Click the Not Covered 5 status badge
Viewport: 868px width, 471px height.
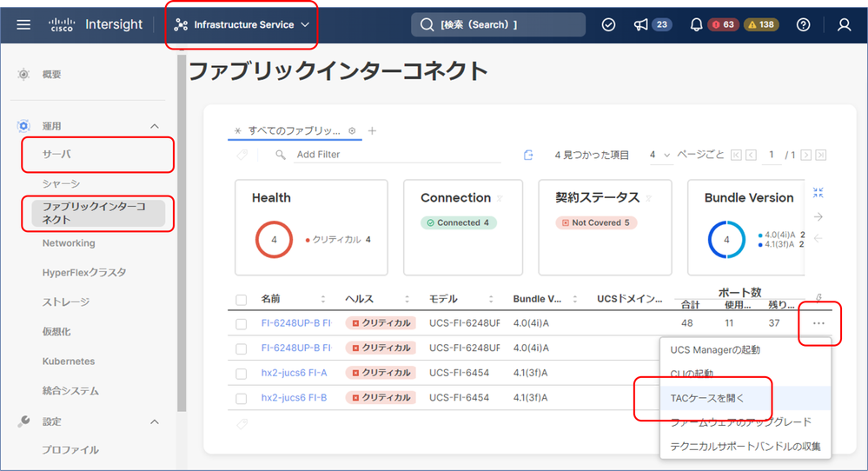[596, 222]
